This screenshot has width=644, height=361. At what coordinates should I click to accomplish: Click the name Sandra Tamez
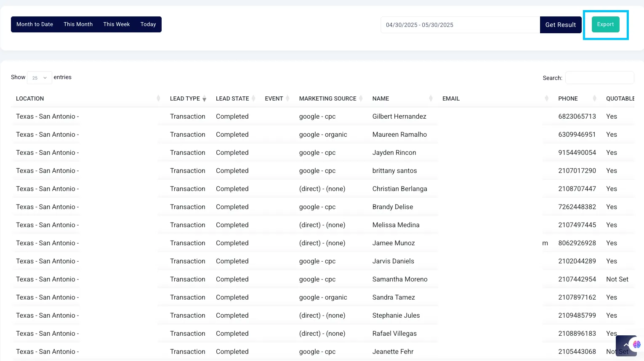pos(394,297)
